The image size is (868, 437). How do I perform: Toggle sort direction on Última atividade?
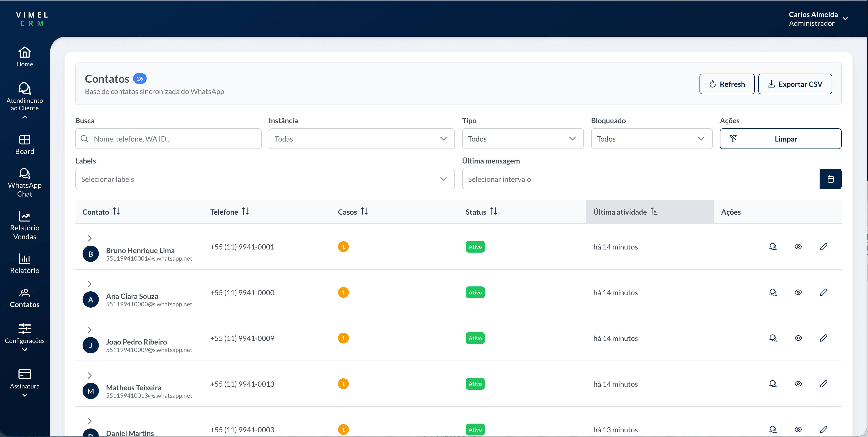pyautogui.click(x=655, y=212)
